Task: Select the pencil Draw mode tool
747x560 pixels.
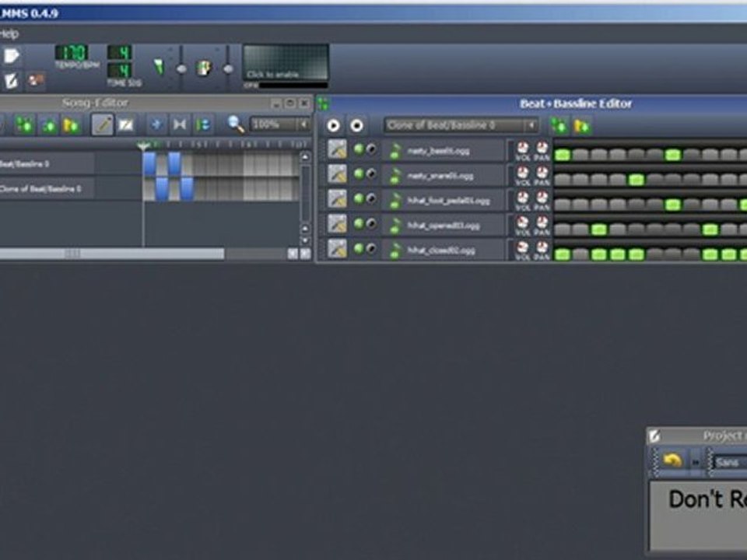Action: pos(103,124)
